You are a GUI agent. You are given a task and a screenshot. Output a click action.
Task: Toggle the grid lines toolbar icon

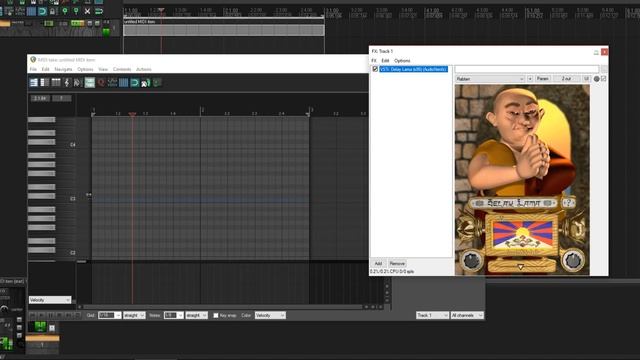[123, 83]
